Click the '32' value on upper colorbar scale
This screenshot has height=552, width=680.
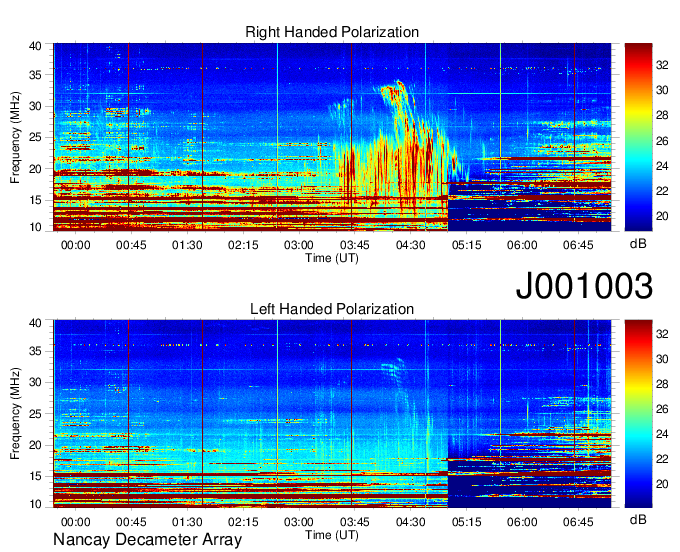tap(662, 65)
